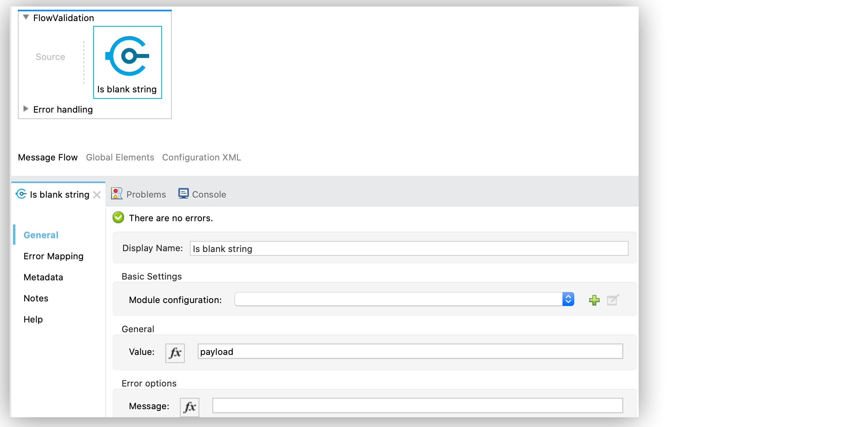Image resolution: width=868 pixels, height=427 pixels.
Task: Select the Is blank string flow component
Action: click(128, 62)
